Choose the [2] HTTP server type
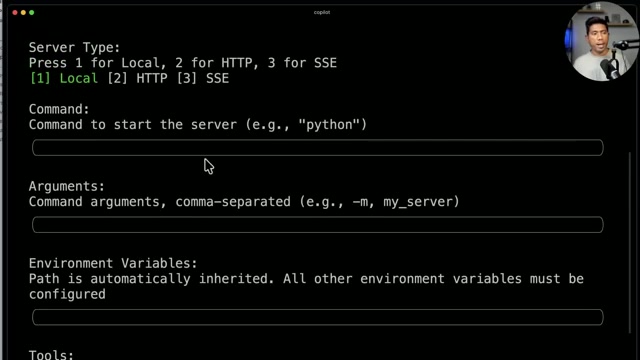 (x=137, y=78)
